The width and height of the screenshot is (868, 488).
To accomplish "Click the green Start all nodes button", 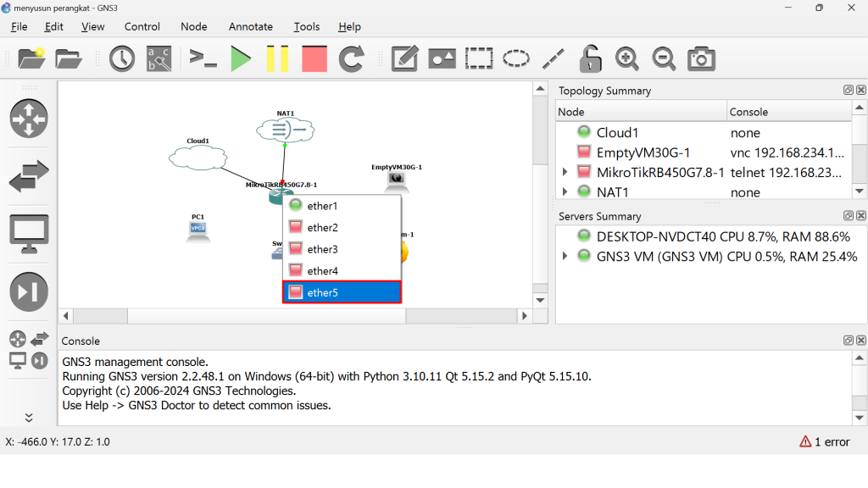I will 241,58.
